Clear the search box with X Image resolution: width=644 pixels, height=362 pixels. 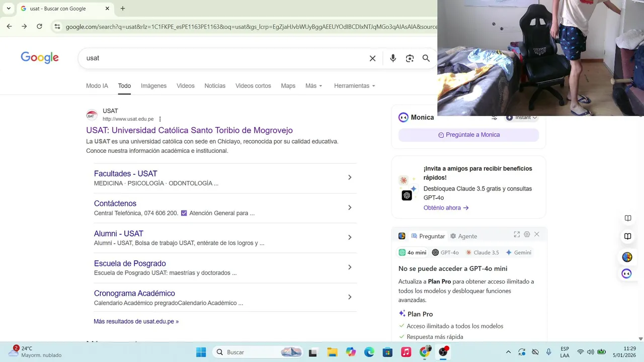(373, 58)
